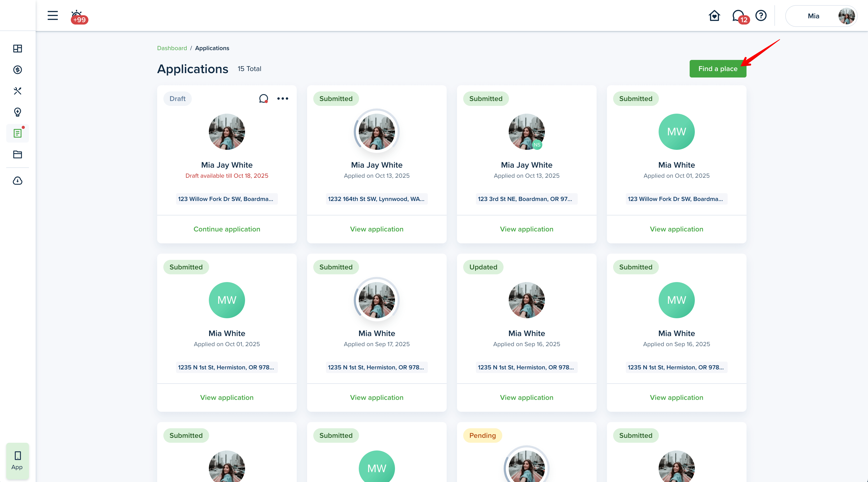Open the hamburger menu
The height and width of the screenshot is (482, 868).
pos(52,15)
